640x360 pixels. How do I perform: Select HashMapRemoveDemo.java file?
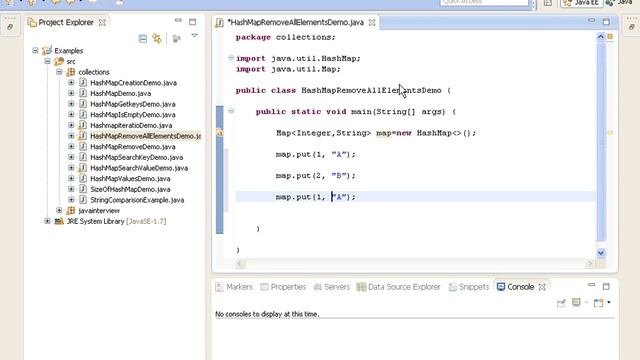(x=133, y=147)
